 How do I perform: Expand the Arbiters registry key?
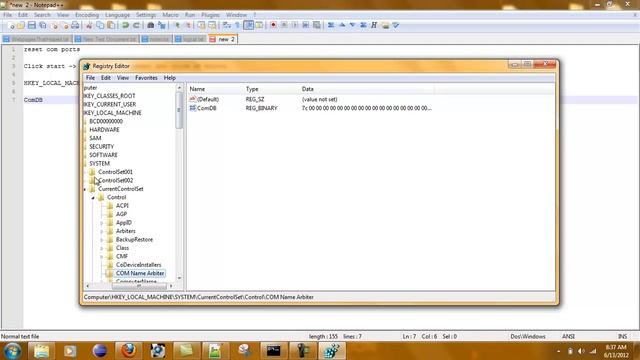(x=102, y=231)
